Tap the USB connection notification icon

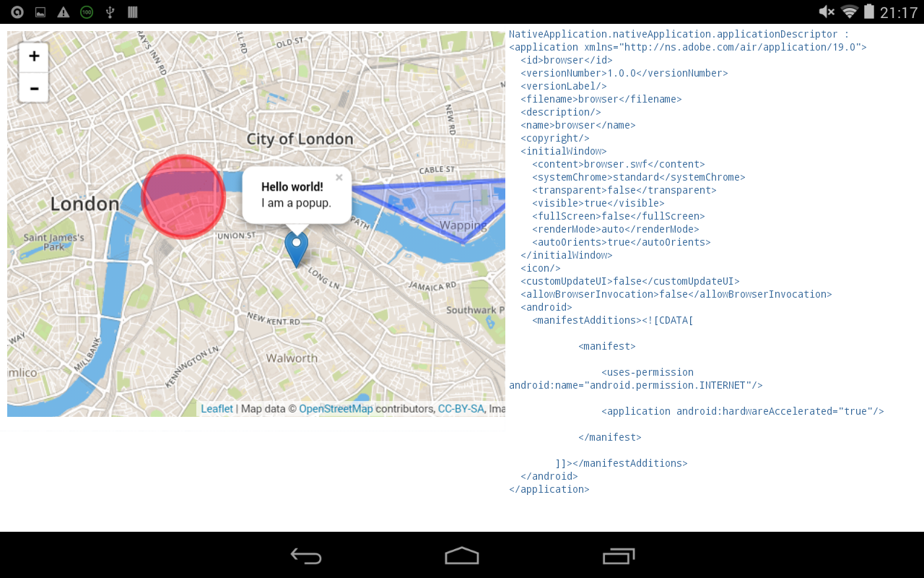110,12
